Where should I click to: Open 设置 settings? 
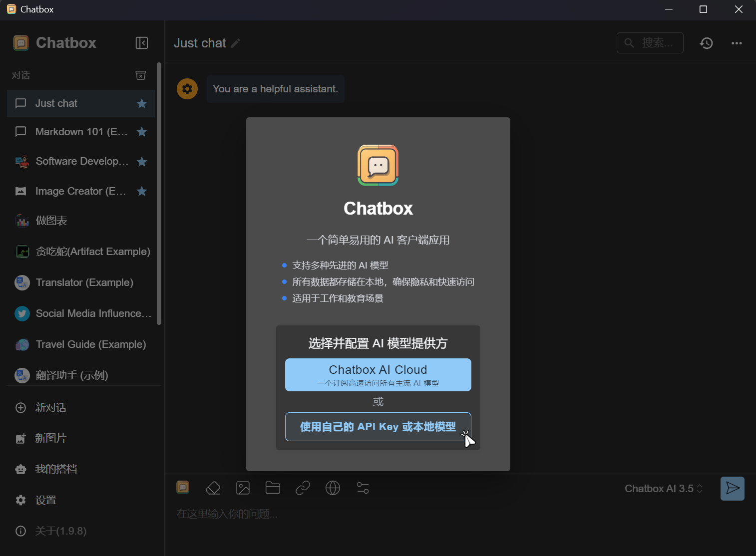point(81,500)
